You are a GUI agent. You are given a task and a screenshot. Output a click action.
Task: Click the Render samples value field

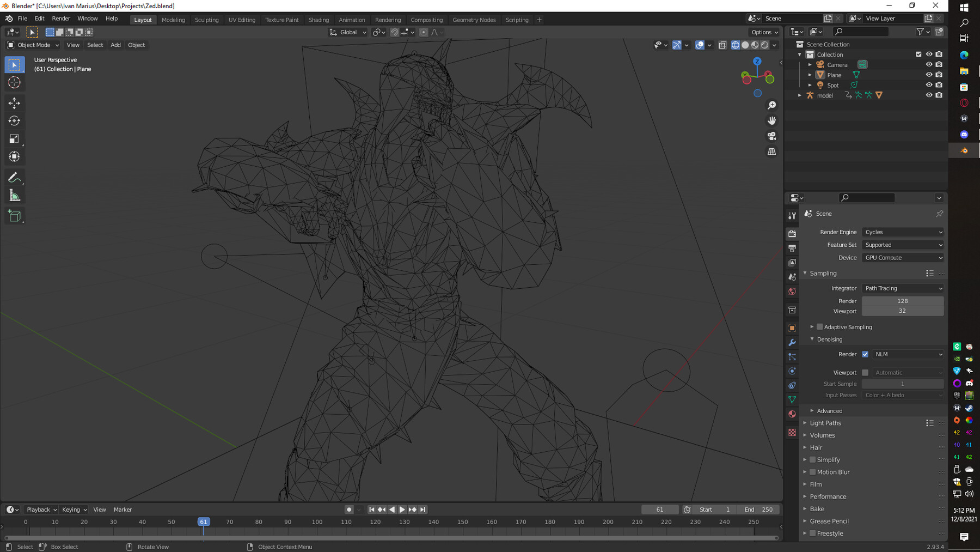click(x=902, y=301)
